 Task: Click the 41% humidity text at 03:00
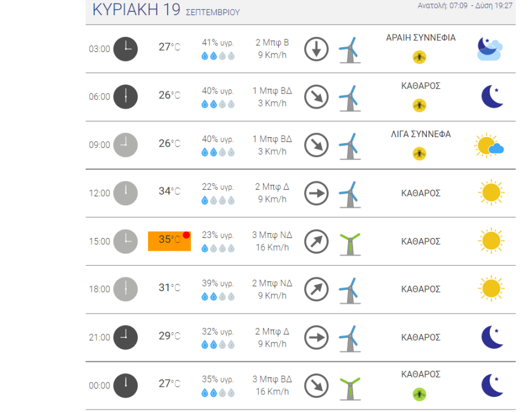[x=218, y=42]
